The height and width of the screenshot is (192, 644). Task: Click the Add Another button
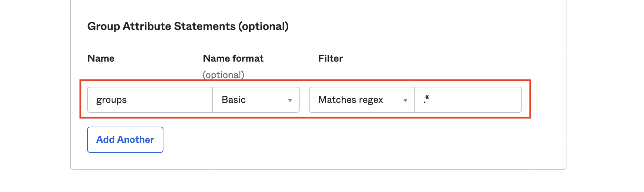point(125,140)
